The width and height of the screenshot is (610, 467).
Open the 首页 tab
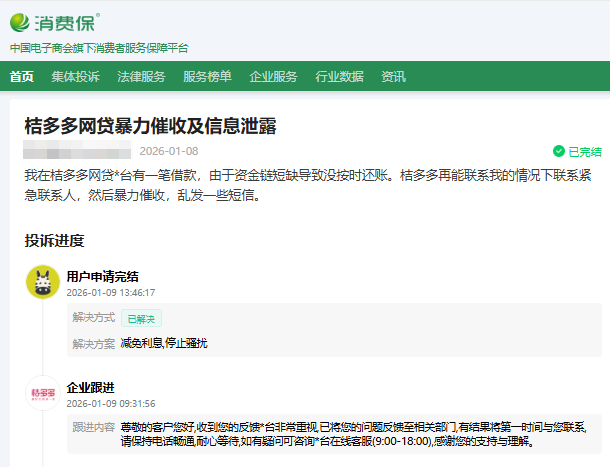22,77
